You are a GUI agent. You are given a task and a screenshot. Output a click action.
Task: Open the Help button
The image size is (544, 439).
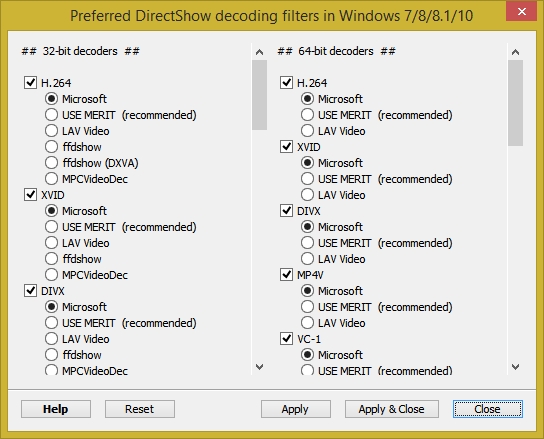56,409
